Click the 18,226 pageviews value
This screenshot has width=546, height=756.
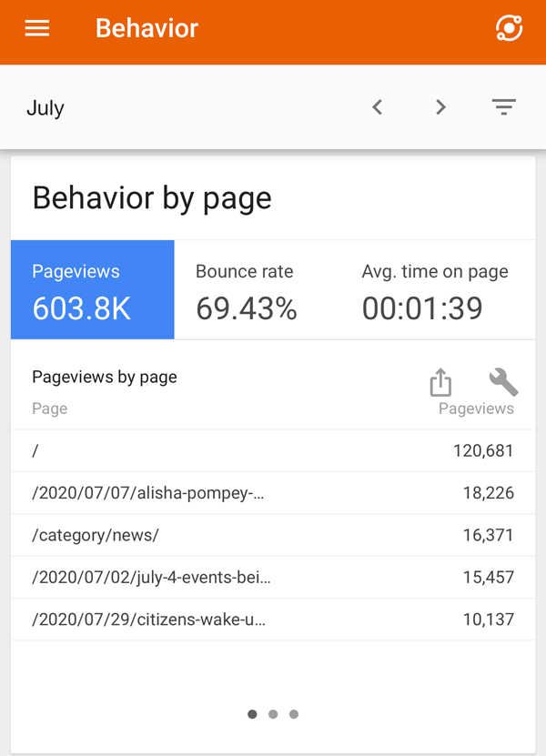click(x=488, y=493)
